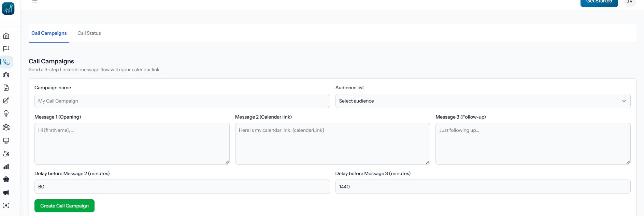Click the 'Audience list' label
The width and height of the screenshot is (644, 216).
click(349, 88)
